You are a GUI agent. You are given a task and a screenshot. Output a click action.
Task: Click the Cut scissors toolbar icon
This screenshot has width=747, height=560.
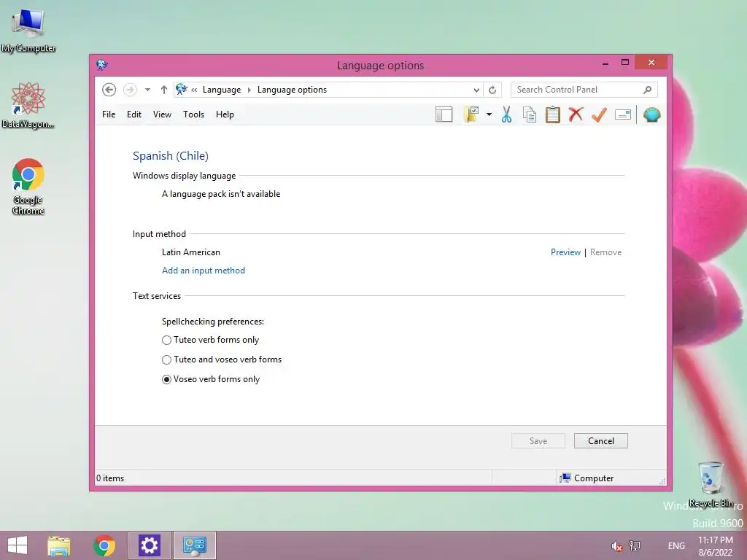506,114
